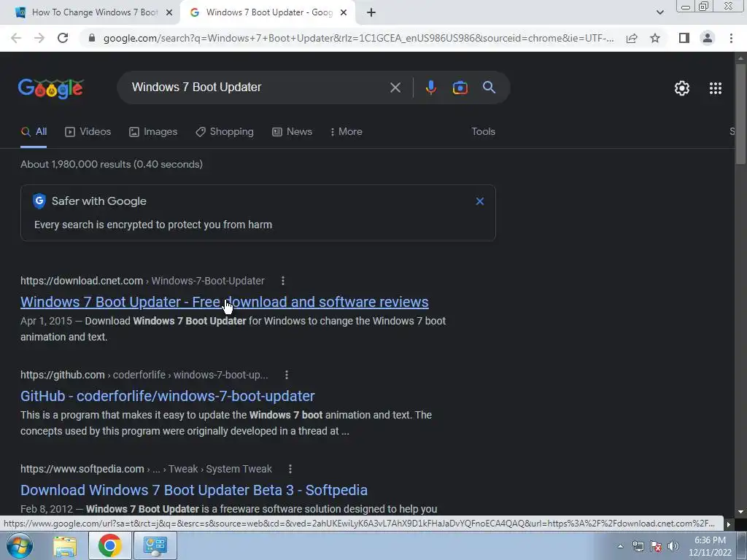The image size is (747, 560).
Task: Open GitHub coderforlife windows-7-boot-updater link
Action: click(168, 396)
